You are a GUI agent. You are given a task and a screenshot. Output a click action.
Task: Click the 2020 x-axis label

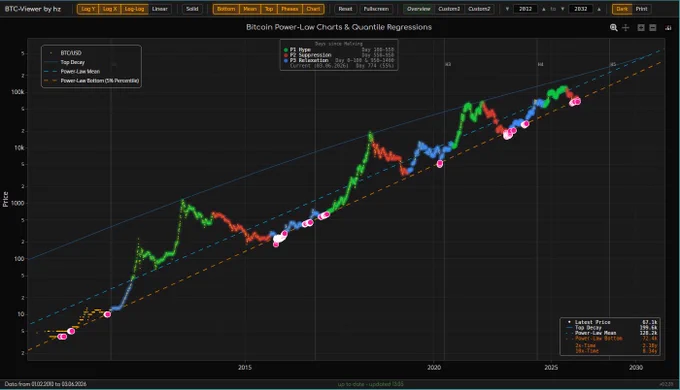click(434, 367)
